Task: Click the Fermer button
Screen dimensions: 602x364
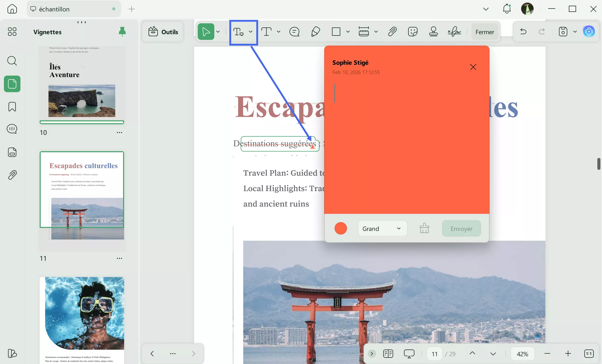Action: point(484,32)
